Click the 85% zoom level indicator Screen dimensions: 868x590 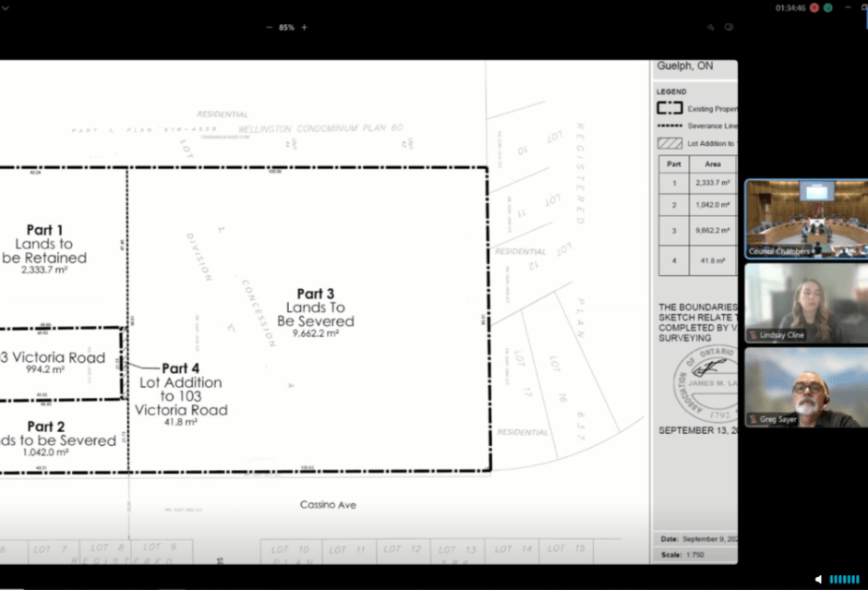pyautogui.click(x=286, y=28)
